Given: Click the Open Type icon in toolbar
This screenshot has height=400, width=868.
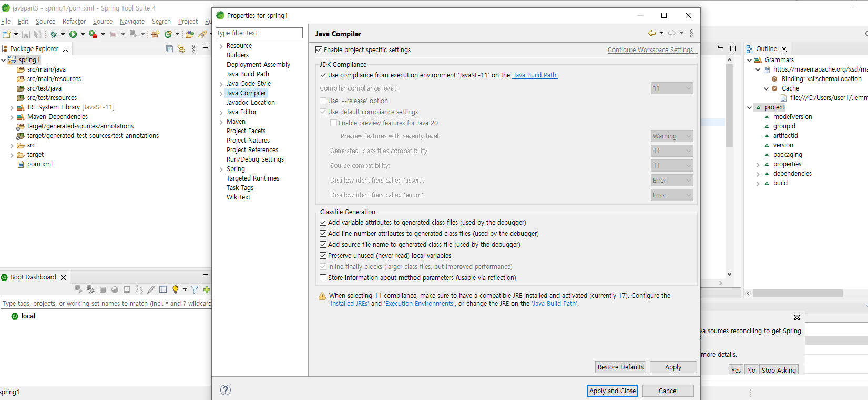Looking at the screenshot, I should pyautogui.click(x=190, y=34).
